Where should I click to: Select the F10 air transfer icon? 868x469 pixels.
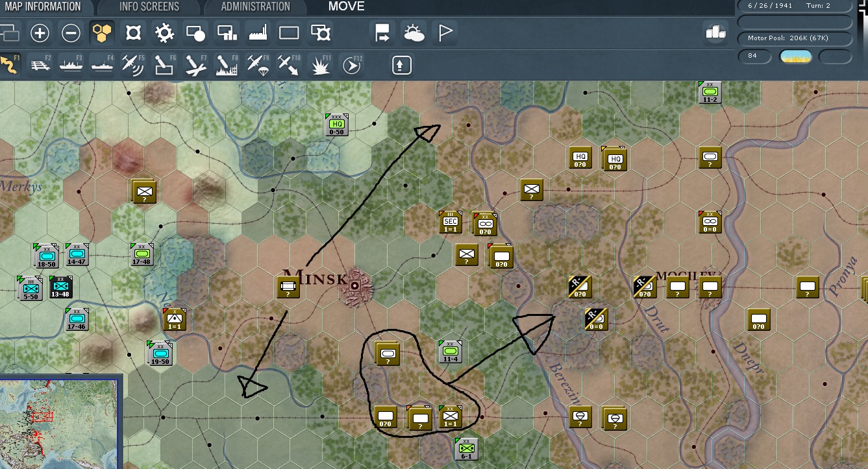[289, 65]
